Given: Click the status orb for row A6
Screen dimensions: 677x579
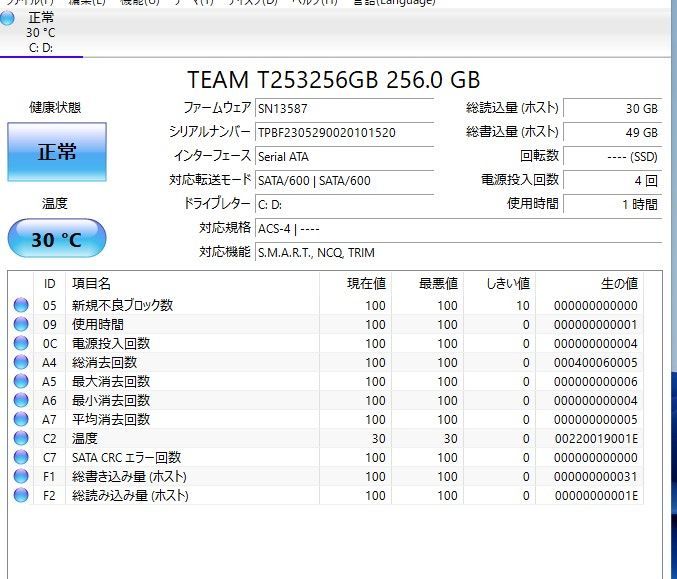Looking at the screenshot, I should tap(21, 400).
